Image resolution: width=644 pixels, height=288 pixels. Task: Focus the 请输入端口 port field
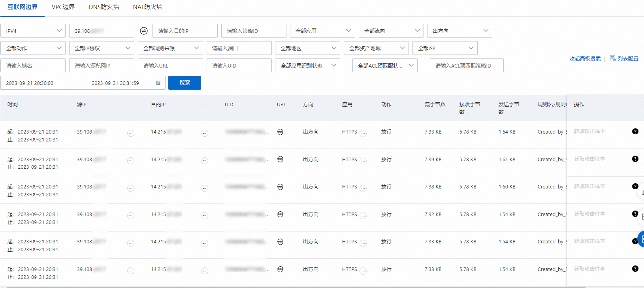click(239, 48)
